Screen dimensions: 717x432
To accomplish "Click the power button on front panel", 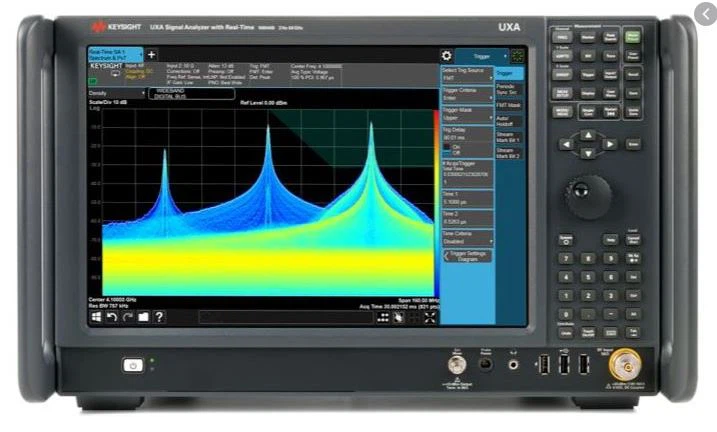I will tap(133, 365).
